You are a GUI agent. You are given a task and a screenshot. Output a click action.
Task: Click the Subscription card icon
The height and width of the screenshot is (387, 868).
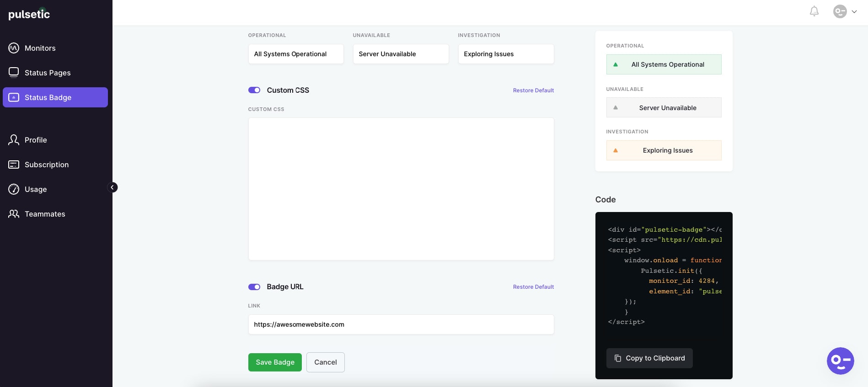14,164
